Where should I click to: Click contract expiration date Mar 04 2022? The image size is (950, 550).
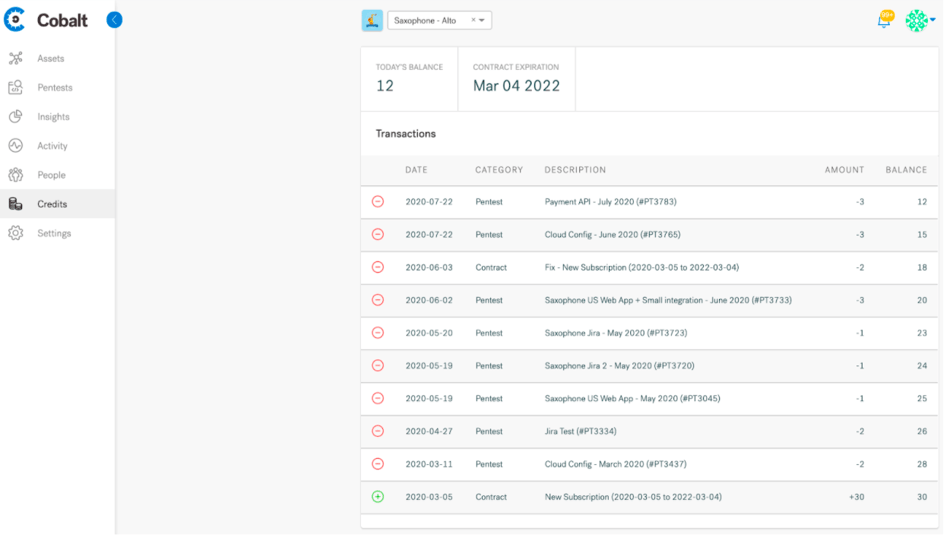point(516,86)
